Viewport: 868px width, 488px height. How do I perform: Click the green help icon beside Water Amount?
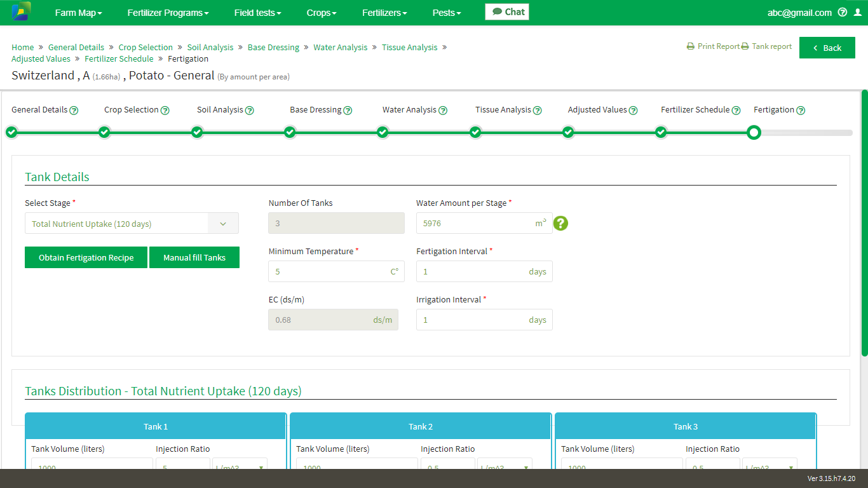tap(560, 223)
